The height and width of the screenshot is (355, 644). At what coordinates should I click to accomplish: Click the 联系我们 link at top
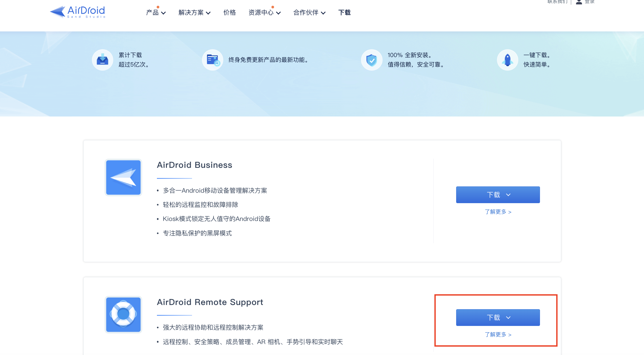pos(557,2)
